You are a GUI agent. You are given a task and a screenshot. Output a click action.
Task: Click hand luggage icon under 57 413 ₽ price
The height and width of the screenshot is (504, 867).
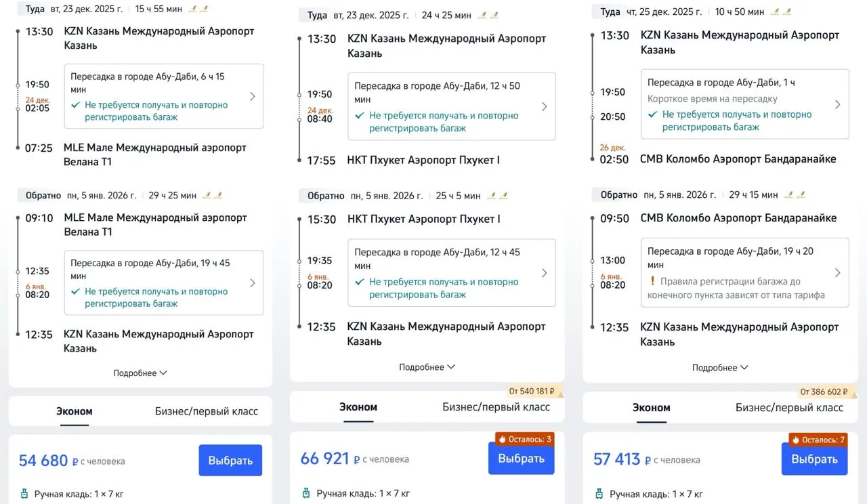(x=600, y=494)
